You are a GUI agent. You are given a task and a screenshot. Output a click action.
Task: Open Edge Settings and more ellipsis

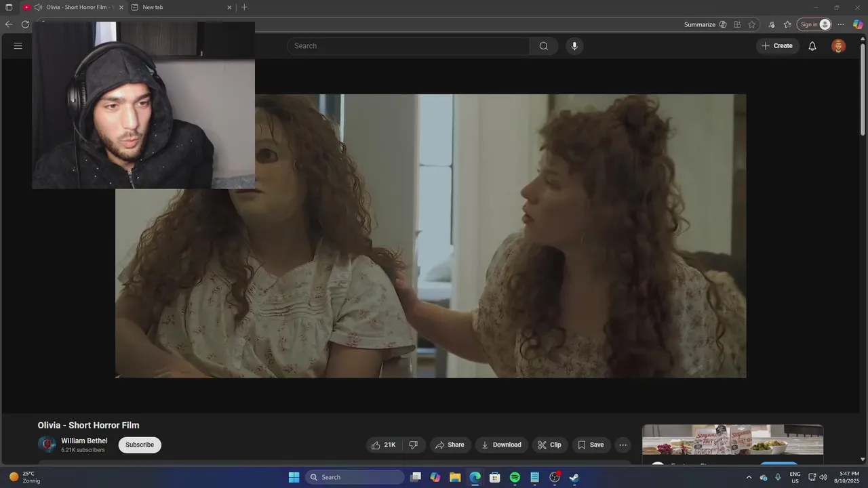(x=841, y=24)
